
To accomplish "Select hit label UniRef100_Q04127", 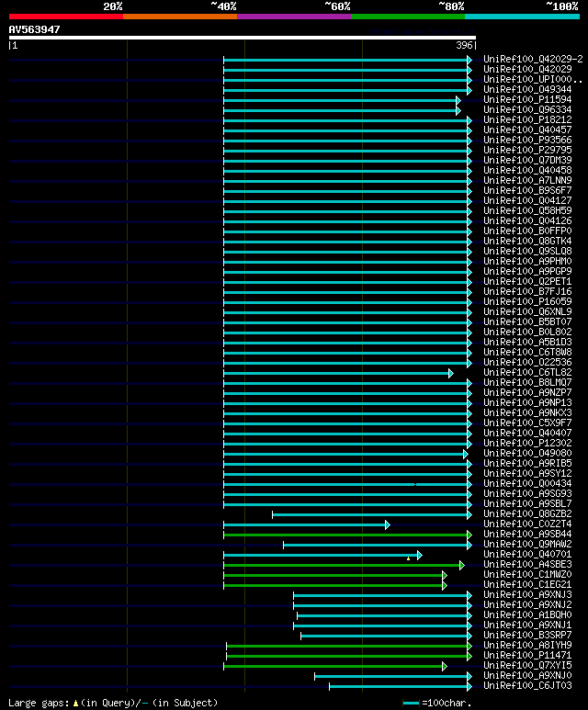I will (x=527, y=200).
